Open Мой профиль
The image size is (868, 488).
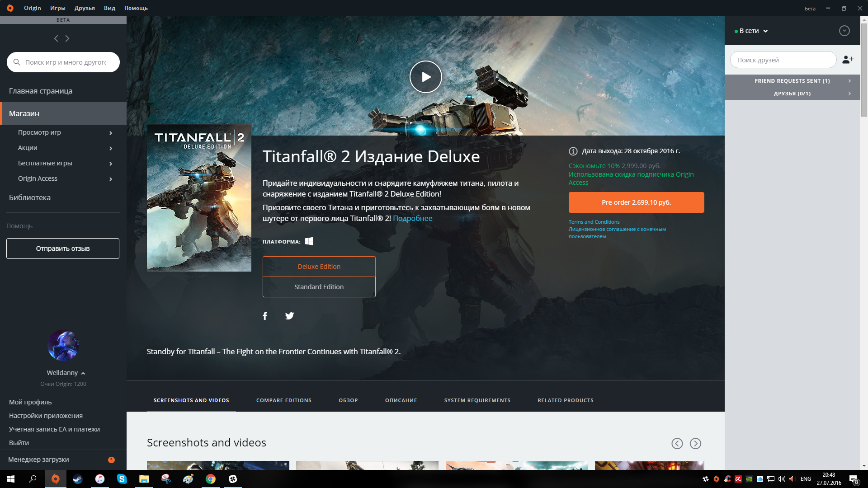point(30,402)
